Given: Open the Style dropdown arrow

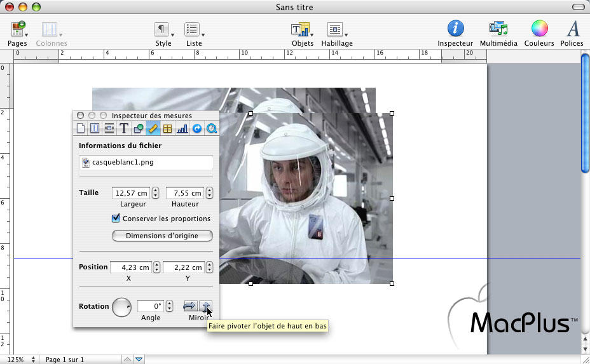Looking at the screenshot, I should pyautogui.click(x=172, y=35).
